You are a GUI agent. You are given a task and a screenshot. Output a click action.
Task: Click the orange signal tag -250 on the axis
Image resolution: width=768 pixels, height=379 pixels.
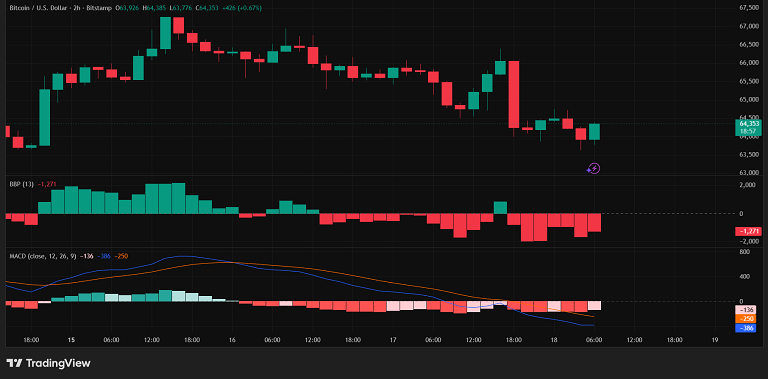[746, 319]
